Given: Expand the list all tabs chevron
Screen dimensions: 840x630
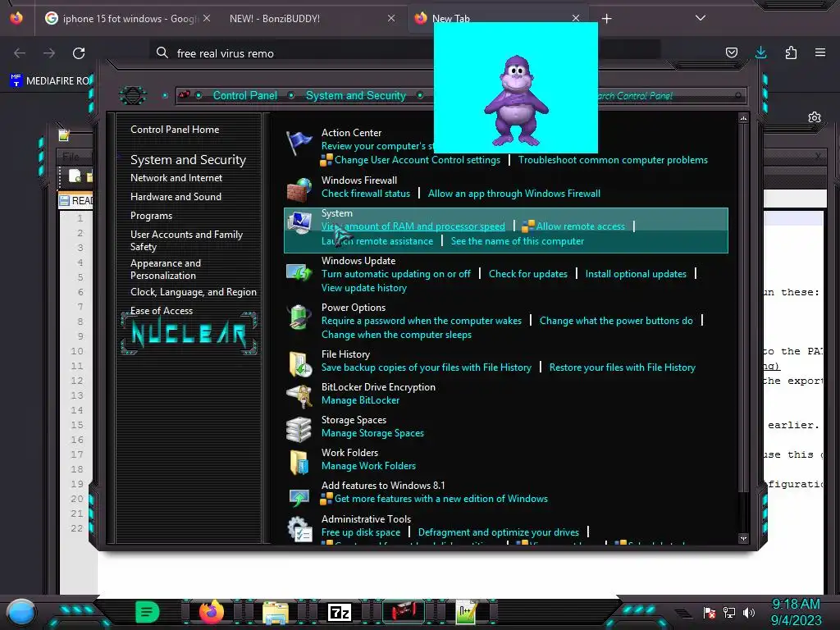Looking at the screenshot, I should tap(701, 18).
